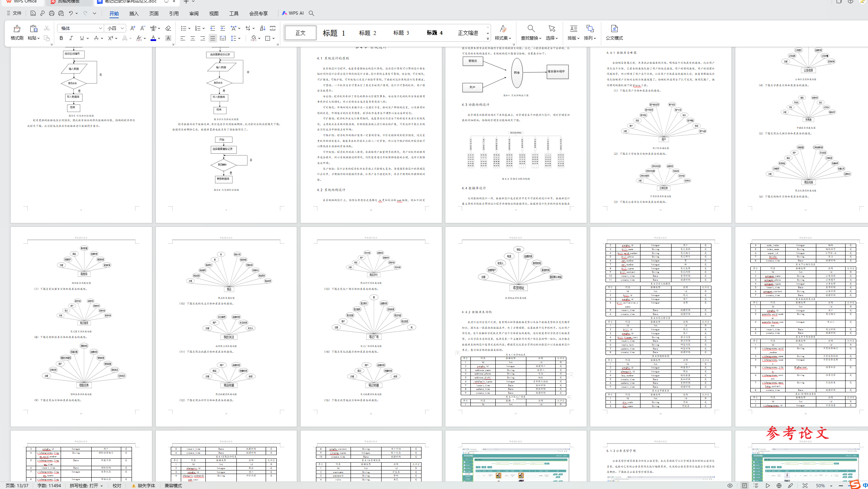This screenshot has width=868, height=489.
Task: Click the Format Painter (格式刷) icon
Action: tap(17, 29)
